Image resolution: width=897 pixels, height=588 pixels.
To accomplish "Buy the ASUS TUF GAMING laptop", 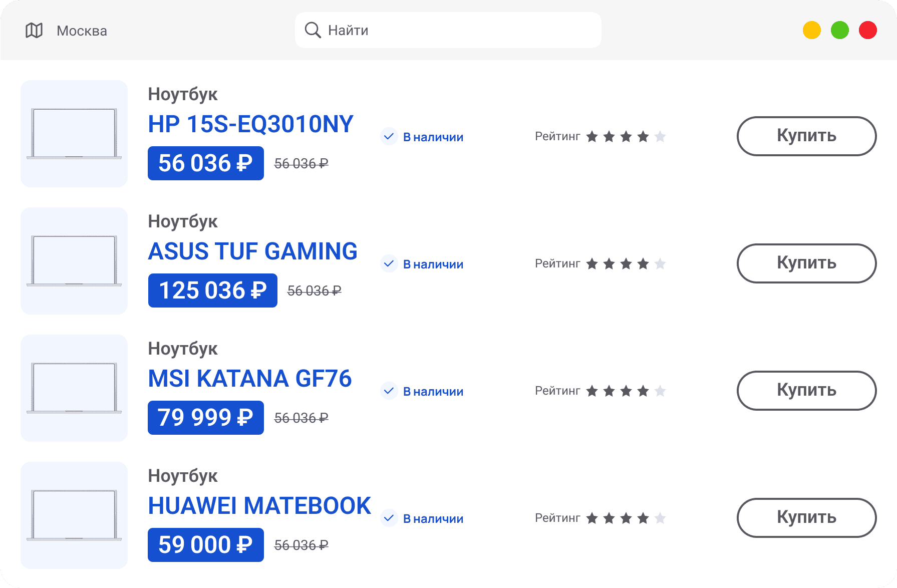I will pos(806,263).
